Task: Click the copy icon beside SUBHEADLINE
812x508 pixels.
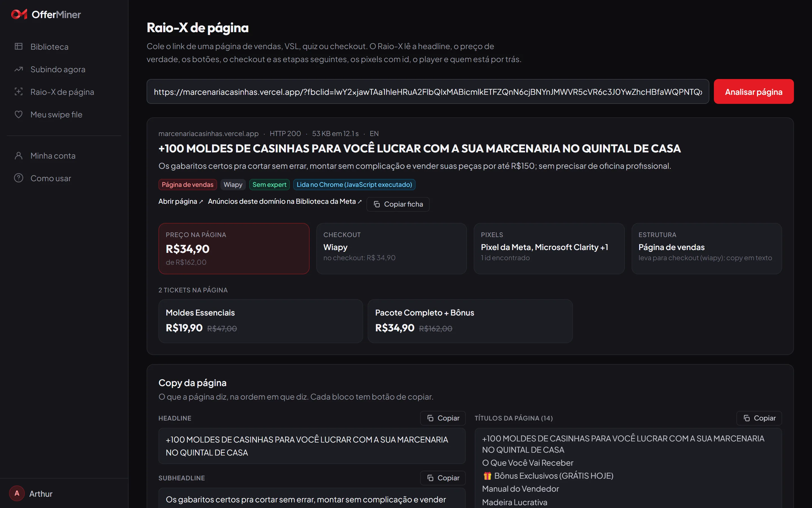Action: click(x=430, y=478)
